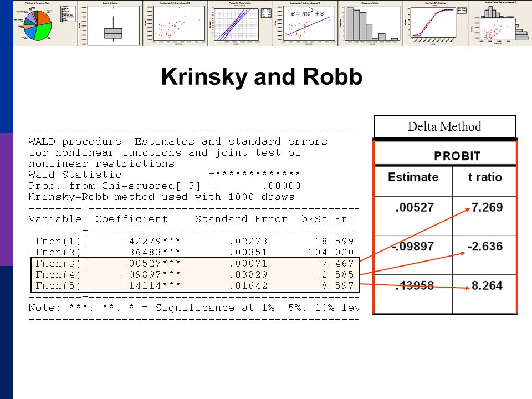Click coefficient .42279*** in the output
The width and height of the screenshot is (532, 399).
(x=152, y=241)
